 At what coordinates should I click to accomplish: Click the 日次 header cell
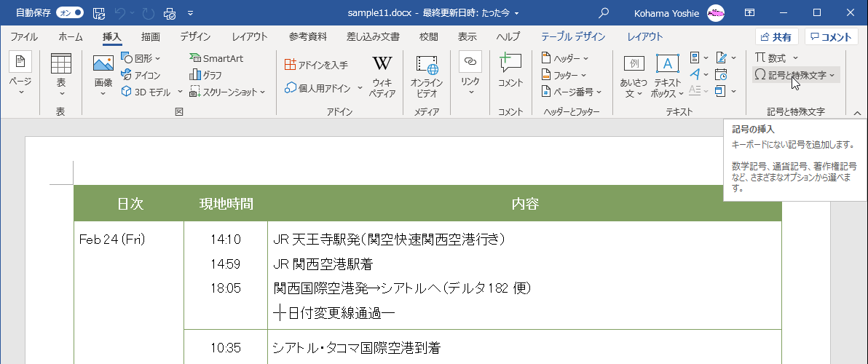130,204
